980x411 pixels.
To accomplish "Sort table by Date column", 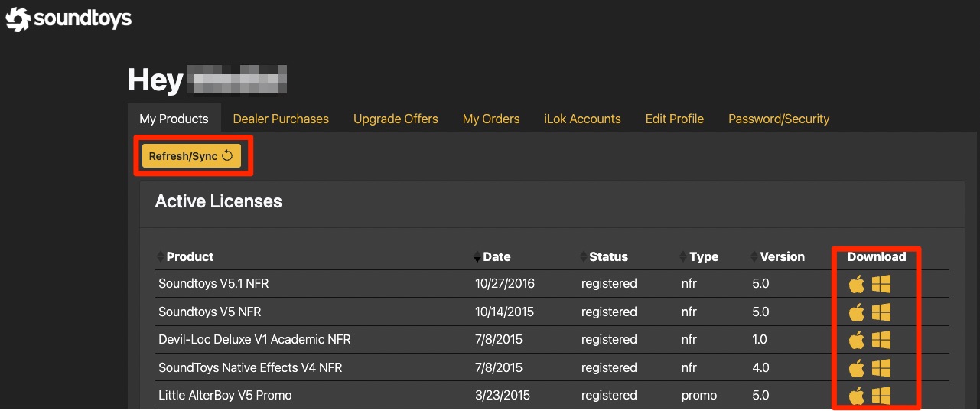I will click(x=492, y=256).
